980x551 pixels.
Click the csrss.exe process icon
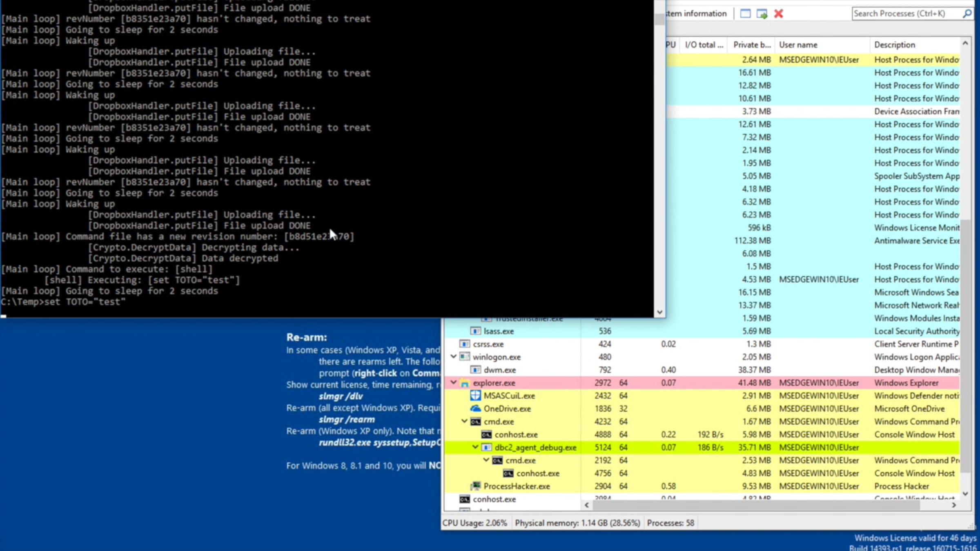(465, 344)
